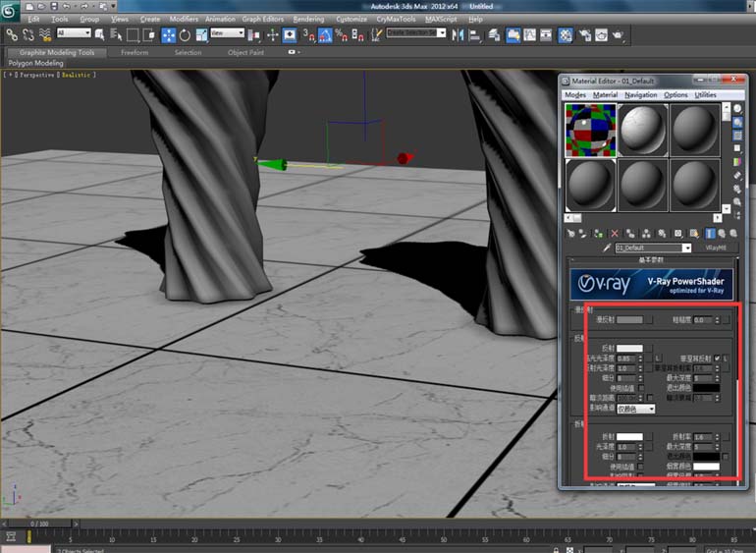Open the 仅颜色 affect channels dropdown

[x=635, y=408]
